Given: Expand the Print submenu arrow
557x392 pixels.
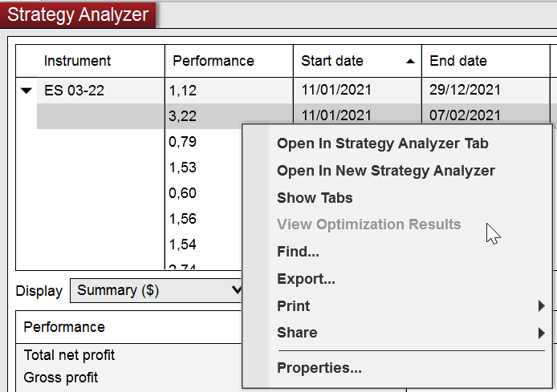Looking at the screenshot, I should coord(542,306).
